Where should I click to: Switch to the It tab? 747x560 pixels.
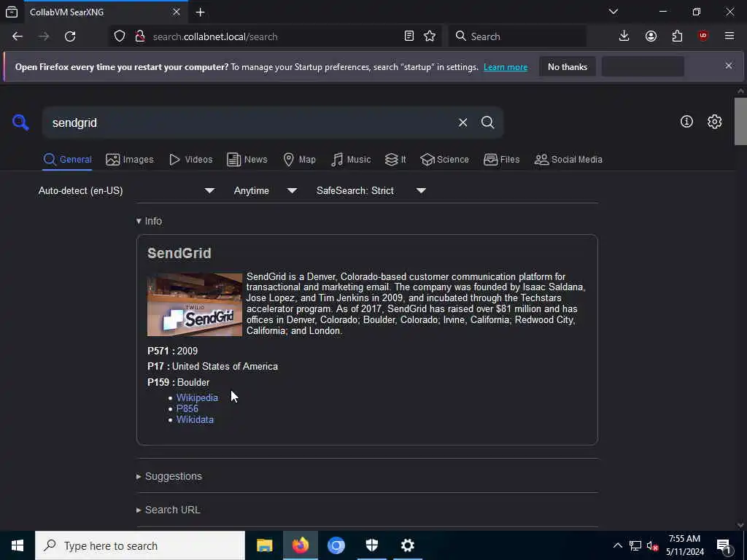(395, 160)
